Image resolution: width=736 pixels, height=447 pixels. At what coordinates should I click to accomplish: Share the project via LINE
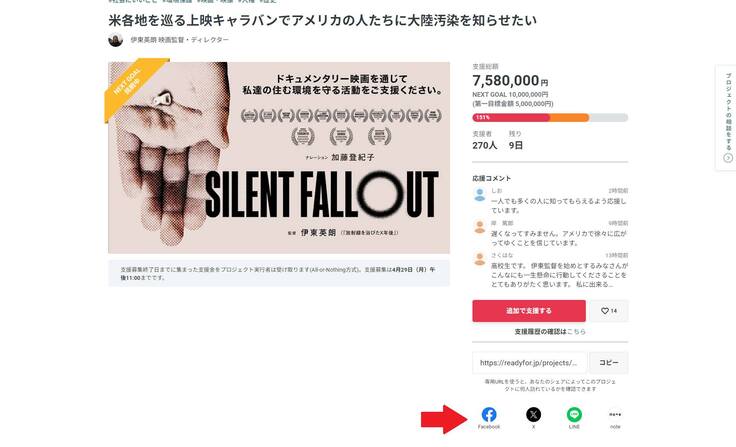(x=574, y=415)
